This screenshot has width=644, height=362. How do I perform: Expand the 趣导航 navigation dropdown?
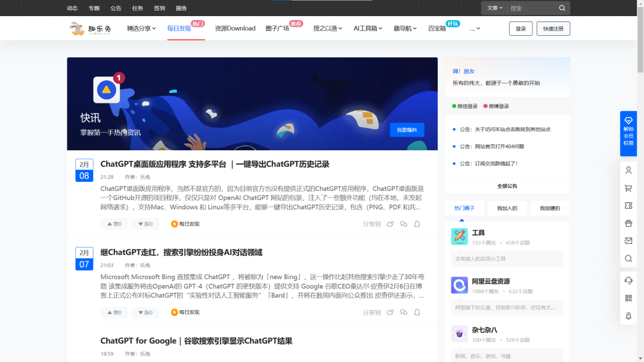[405, 29]
